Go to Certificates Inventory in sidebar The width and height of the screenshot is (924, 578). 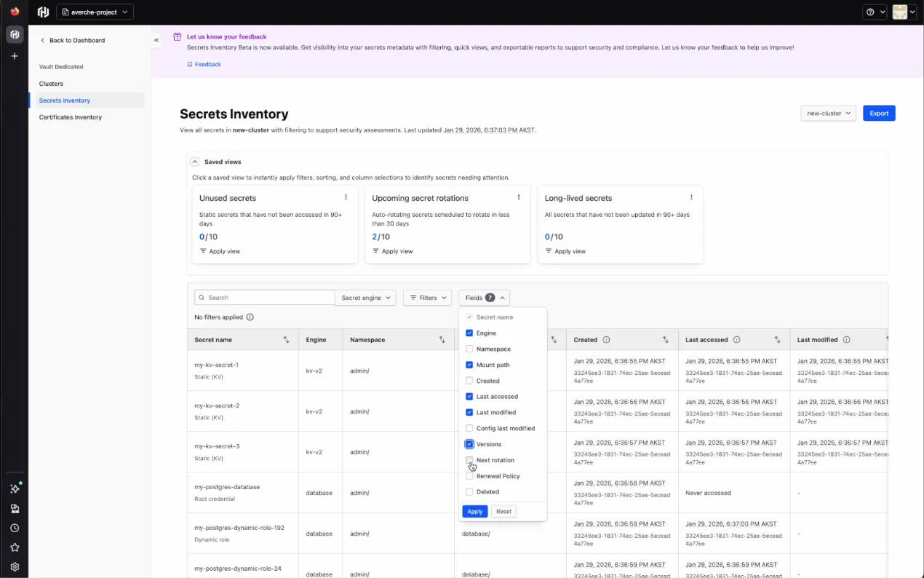71,117
